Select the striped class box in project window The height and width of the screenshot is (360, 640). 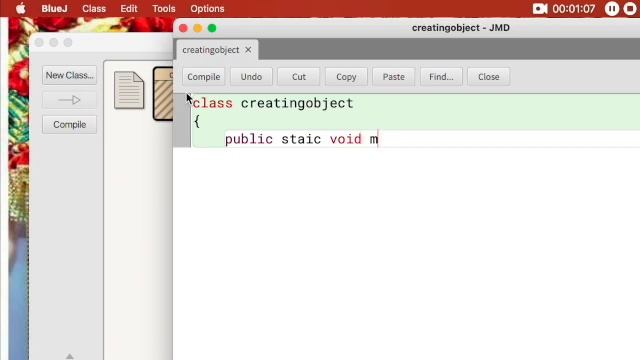163,94
